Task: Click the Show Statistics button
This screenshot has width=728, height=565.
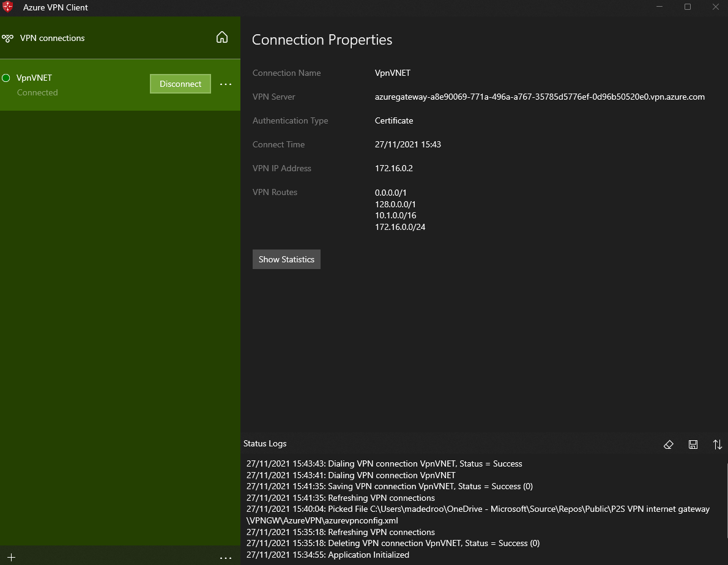Action: pos(286,259)
